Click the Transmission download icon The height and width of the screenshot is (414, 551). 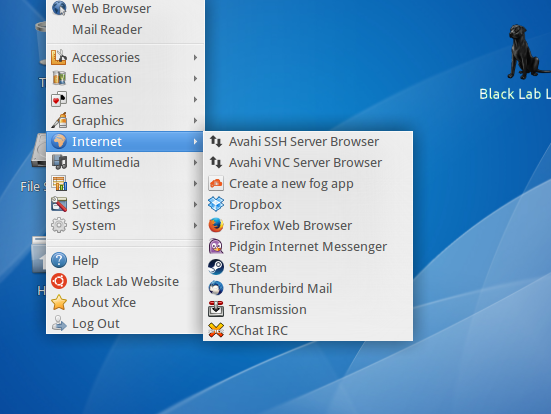coord(216,309)
